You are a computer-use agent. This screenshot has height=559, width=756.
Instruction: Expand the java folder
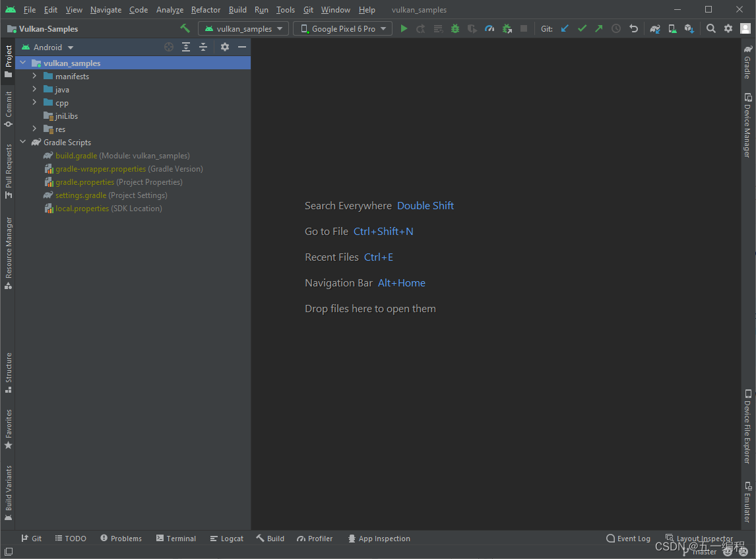(34, 89)
